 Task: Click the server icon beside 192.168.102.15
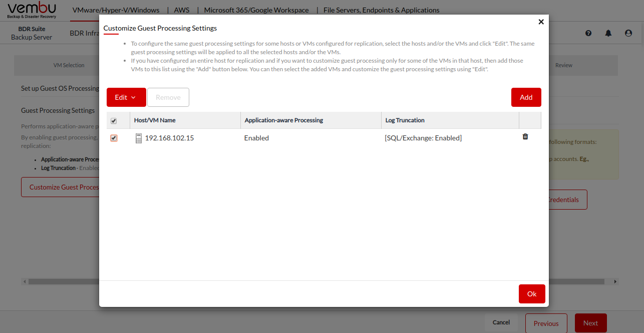(x=139, y=138)
